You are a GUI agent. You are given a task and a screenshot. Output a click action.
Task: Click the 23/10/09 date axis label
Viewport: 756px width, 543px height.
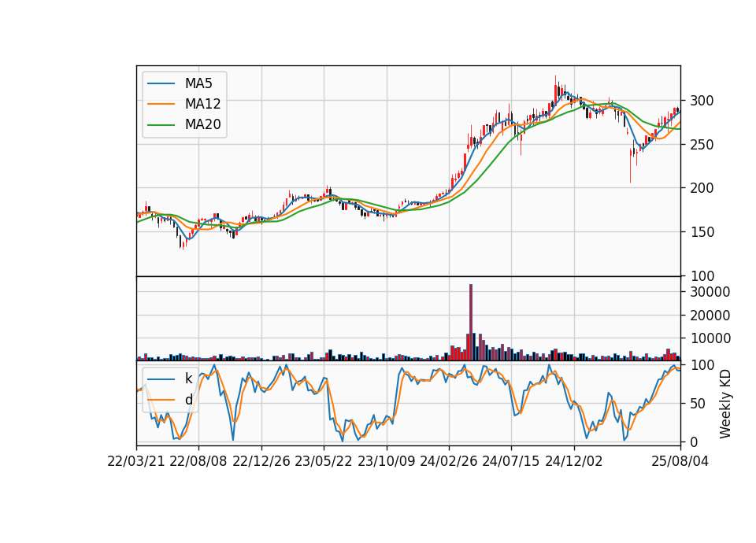tap(386, 461)
